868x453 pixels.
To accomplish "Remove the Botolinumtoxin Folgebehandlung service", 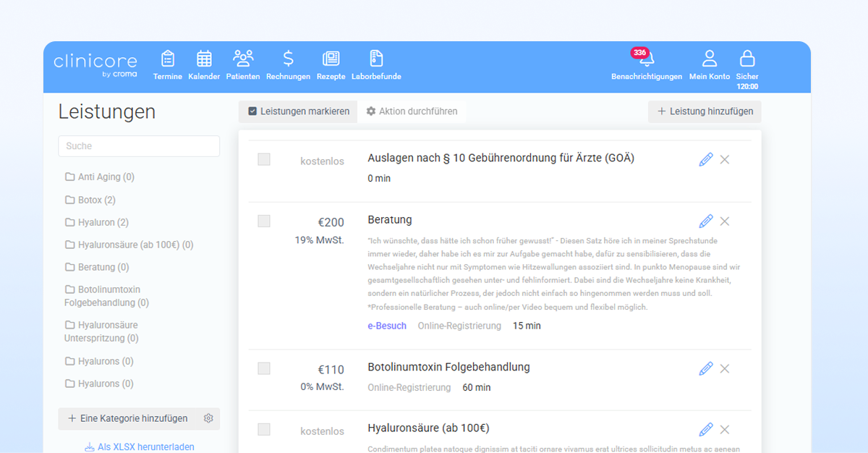I will pyautogui.click(x=725, y=368).
